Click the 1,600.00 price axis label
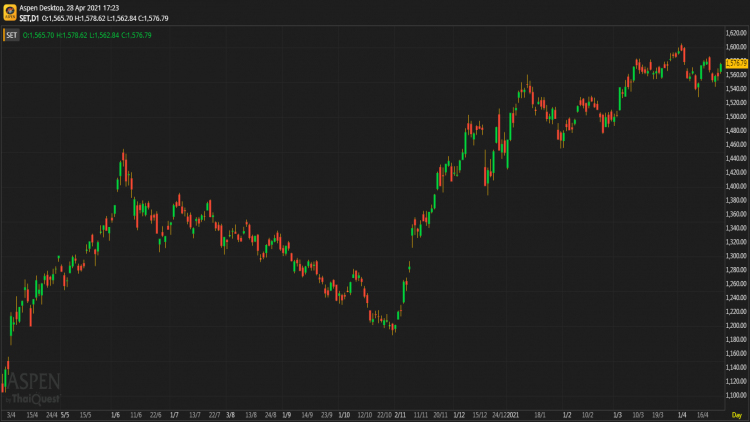Image resolution: width=750 pixels, height=422 pixels. pos(736,47)
